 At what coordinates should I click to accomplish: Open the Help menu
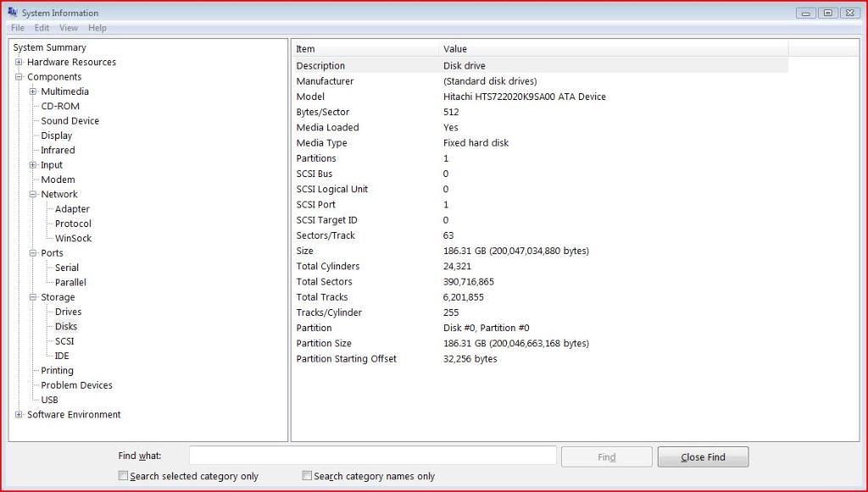97,28
